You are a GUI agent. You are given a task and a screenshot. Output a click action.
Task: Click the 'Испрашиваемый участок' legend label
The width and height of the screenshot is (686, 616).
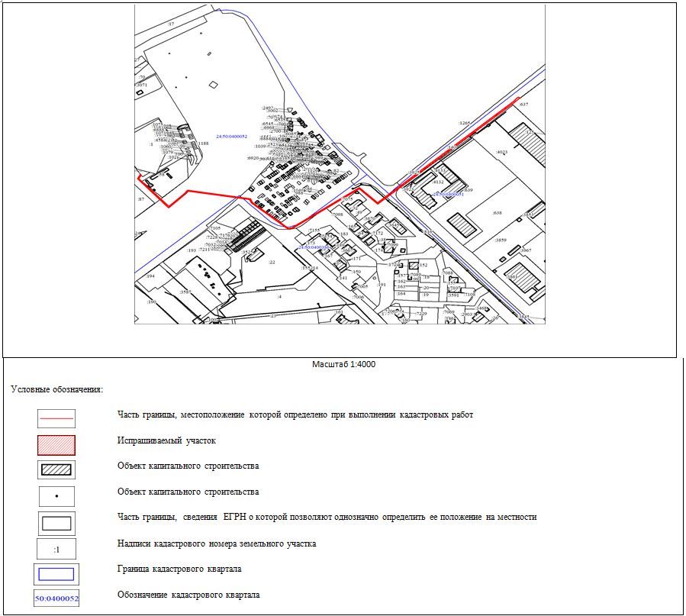coord(167,440)
